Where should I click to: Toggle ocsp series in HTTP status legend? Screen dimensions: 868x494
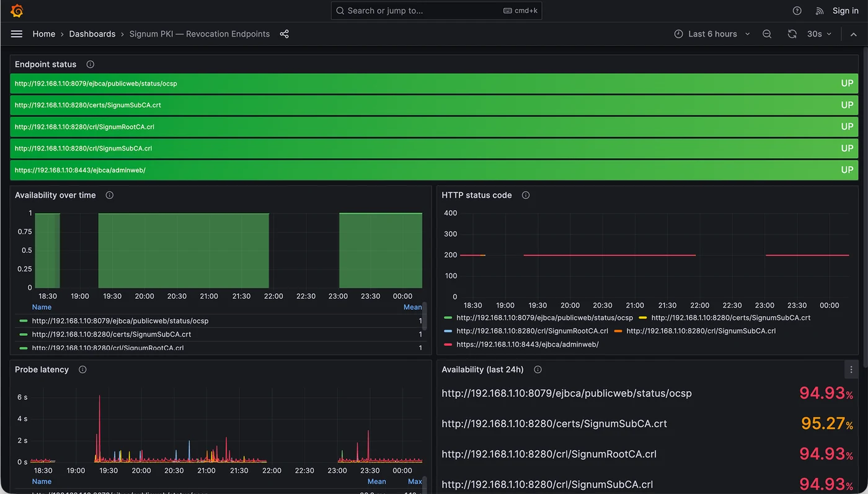[x=545, y=317]
